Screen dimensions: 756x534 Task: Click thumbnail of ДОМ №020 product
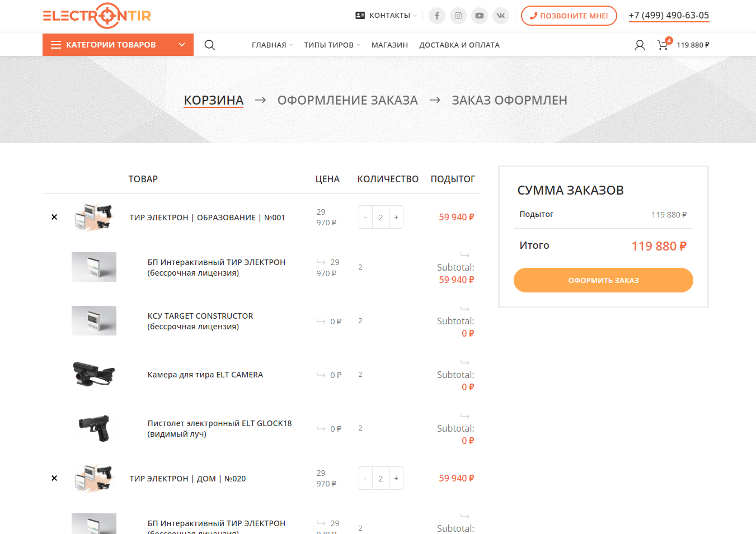(x=94, y=478)
